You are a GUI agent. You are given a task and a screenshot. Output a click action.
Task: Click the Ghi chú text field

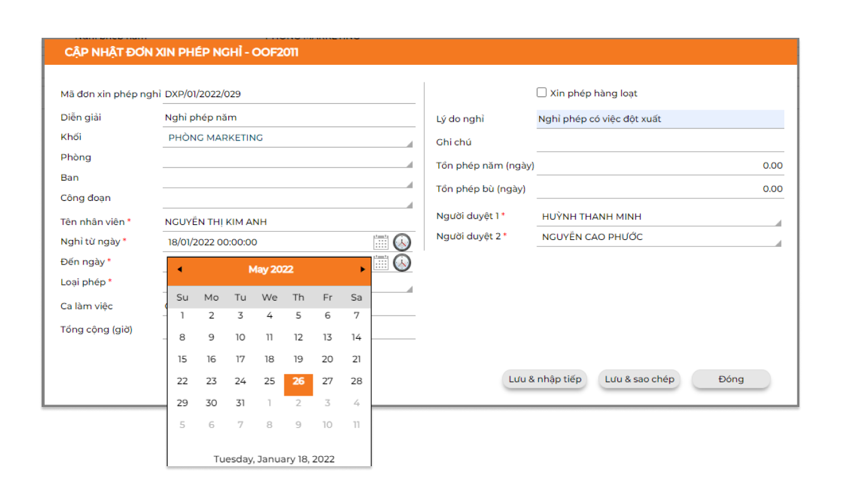click(659, 142)
